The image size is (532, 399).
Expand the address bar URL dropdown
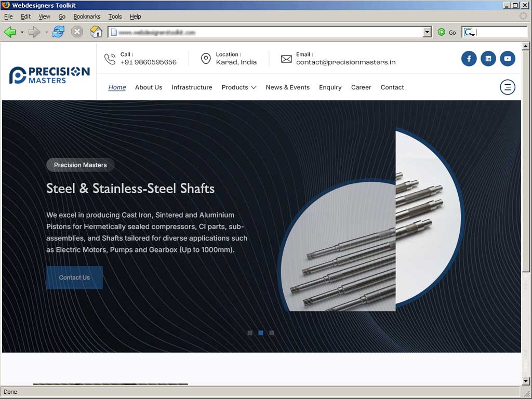(x=427, y=32)
